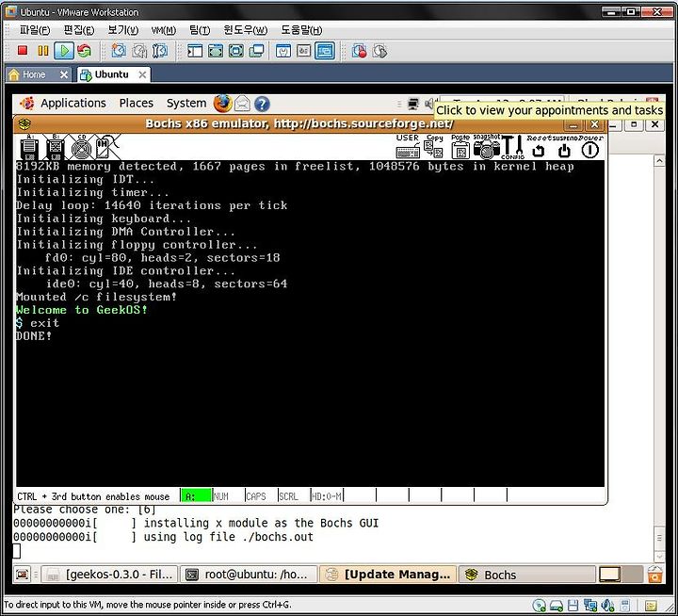Toggle the VMware sidebar view icon
This screenshot has width=678, height=616.
pos(195,51)
